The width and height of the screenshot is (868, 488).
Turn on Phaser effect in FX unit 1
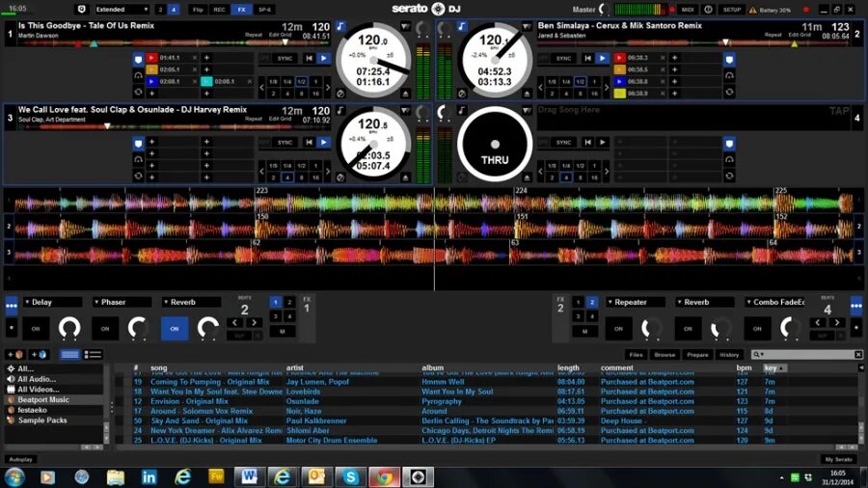click(105, 329)
